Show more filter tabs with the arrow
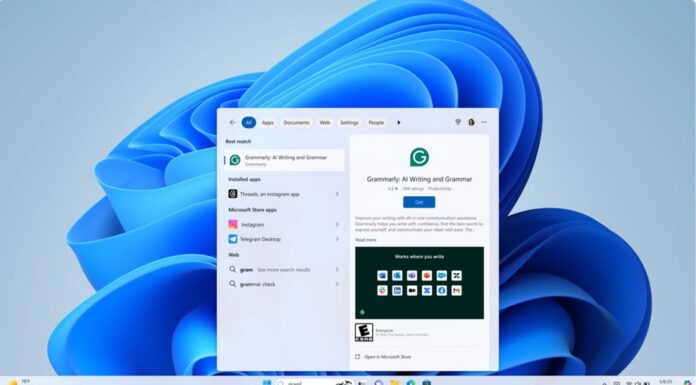Viewport: 696px width, 385px height. pos(399,123)
